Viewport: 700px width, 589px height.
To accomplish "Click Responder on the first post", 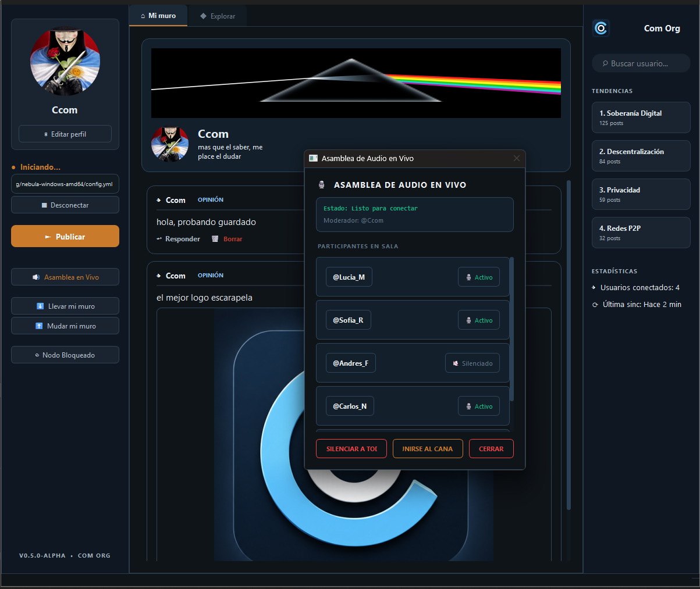I will point(178,239).
